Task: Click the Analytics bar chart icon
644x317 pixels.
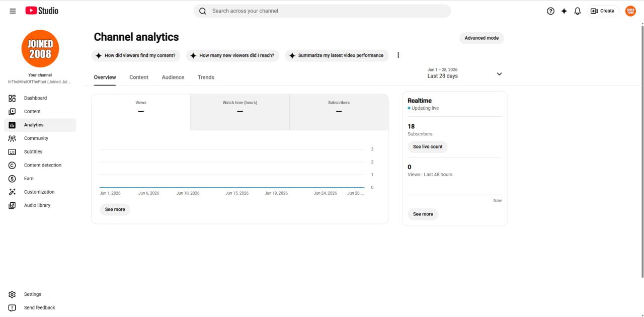Action: (x=12, y=125)
